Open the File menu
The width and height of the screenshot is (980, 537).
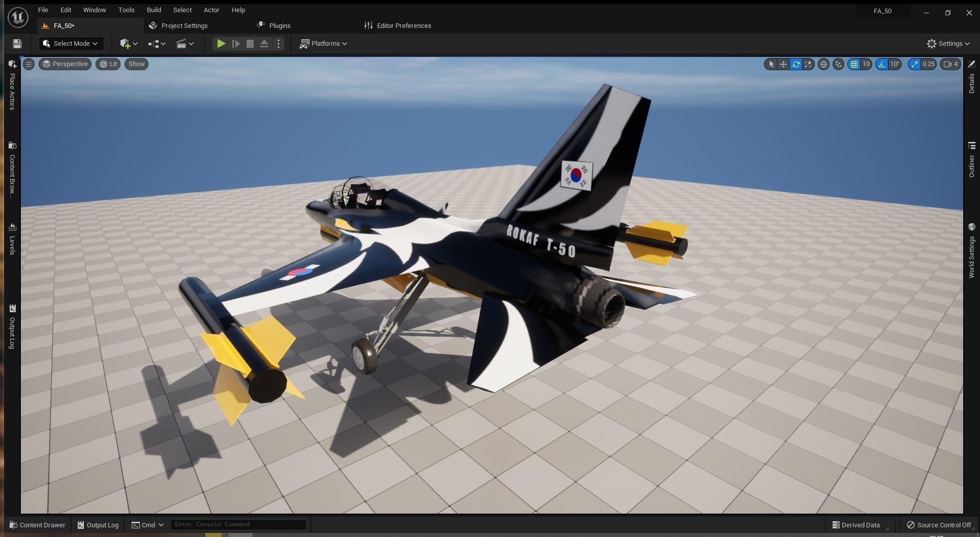[43, 10]
